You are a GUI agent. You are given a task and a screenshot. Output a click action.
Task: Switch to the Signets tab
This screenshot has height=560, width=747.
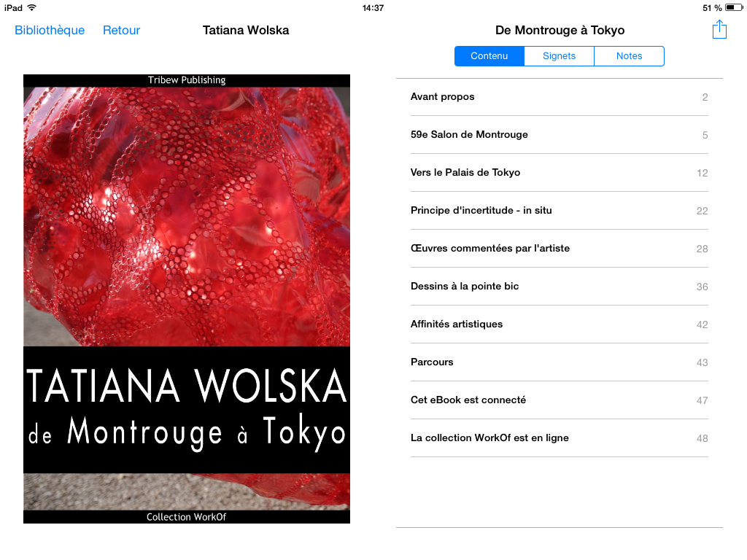(560, 56)
